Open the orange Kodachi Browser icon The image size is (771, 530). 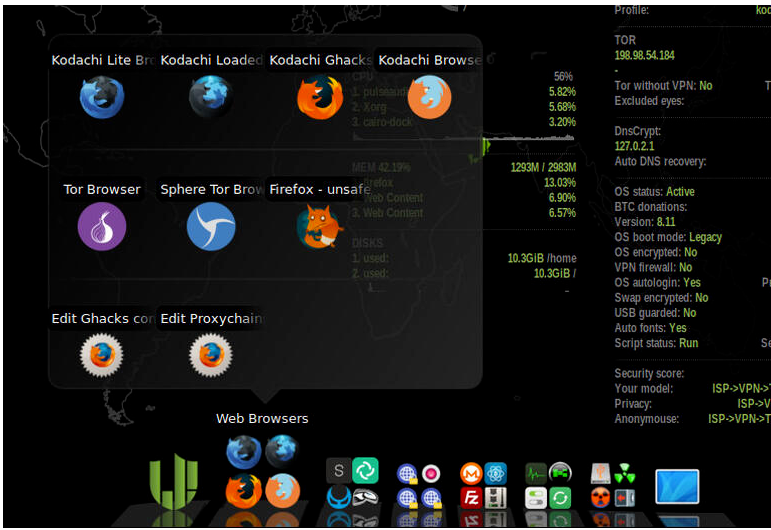429,97
